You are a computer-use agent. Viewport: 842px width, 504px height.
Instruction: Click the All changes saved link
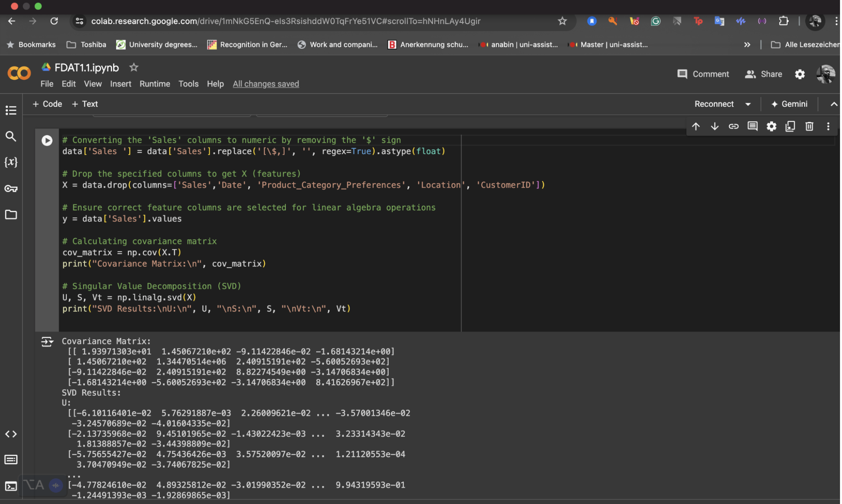click(266, 84)
